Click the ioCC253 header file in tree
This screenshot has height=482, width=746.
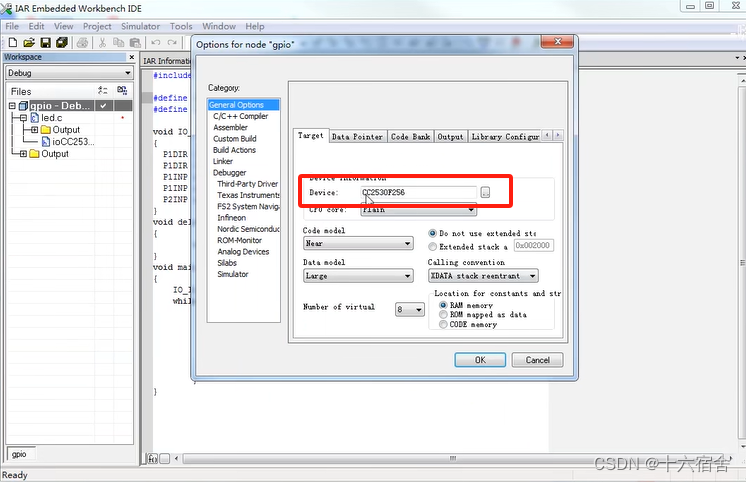tap(73, 142)
